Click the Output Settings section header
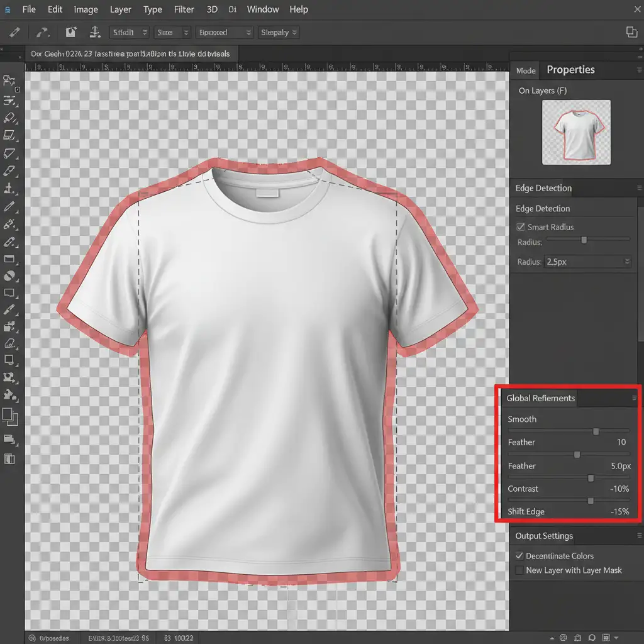Viewport: 644px width, 644px height. pyautogui.click(x=544, y=536)
